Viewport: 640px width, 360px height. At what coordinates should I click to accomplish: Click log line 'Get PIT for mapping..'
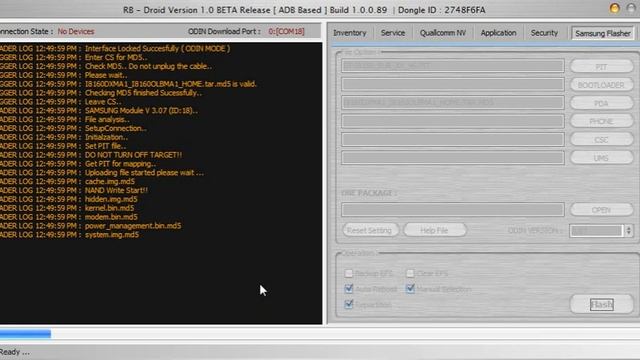tap(120, 164)
